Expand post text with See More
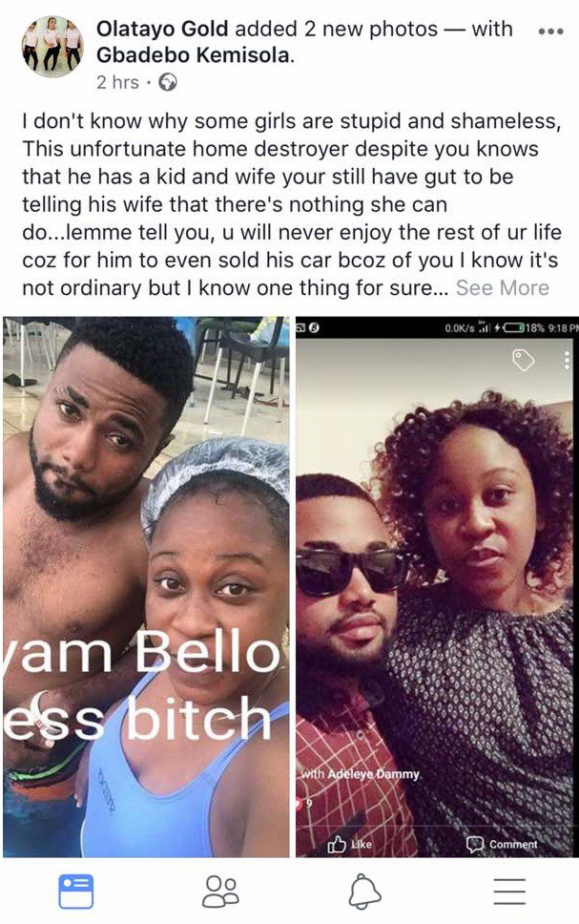This screenshot has height=924, width=579. (502, 287)
